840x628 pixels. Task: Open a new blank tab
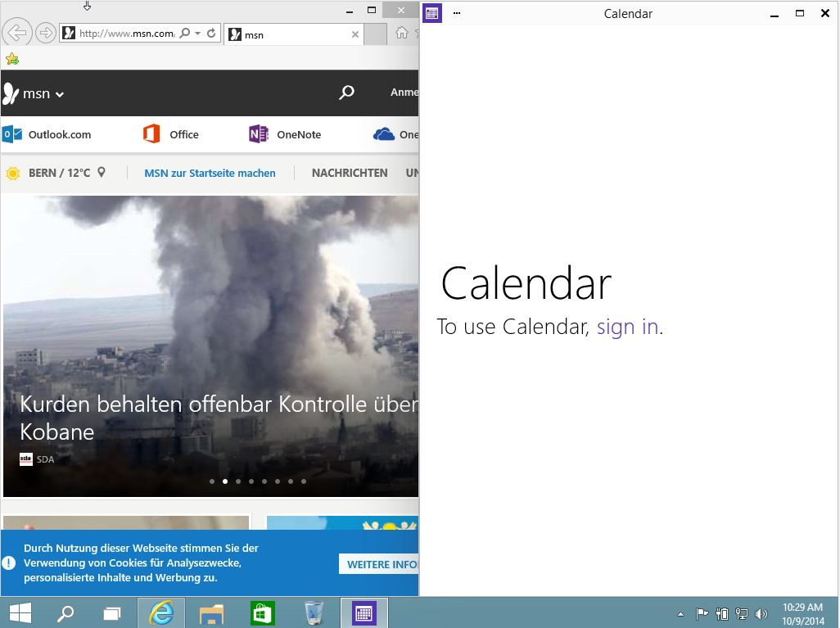tap(375, 35)
